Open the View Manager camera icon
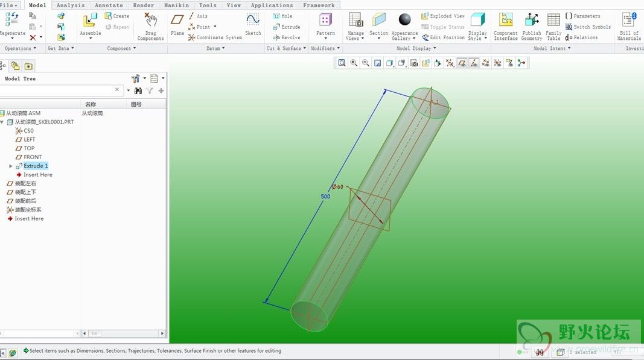Screen dimensions: 644x360 pyautogui.click(x=414, y=63)
